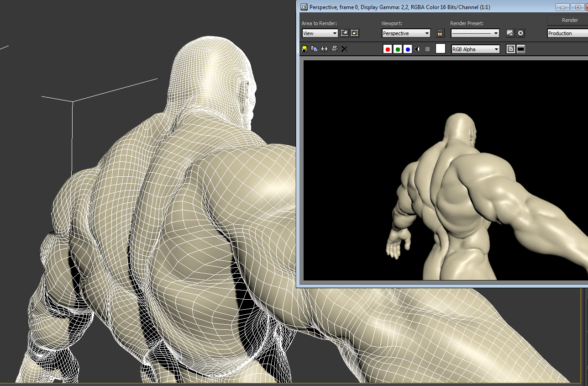Image resolution: width=588 pixels, height=386 pixels.
Task: Click the Print Image icon
Action: (x=334, y=49)
